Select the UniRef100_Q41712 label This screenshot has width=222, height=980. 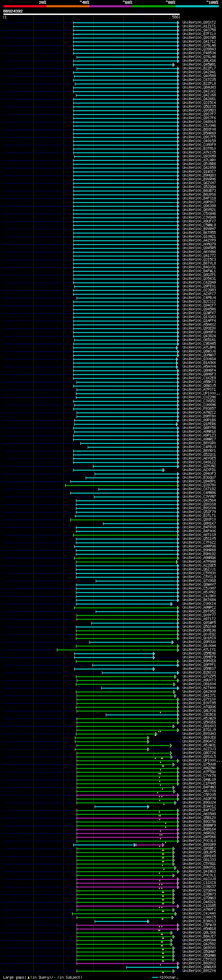(x=199, y=41)
